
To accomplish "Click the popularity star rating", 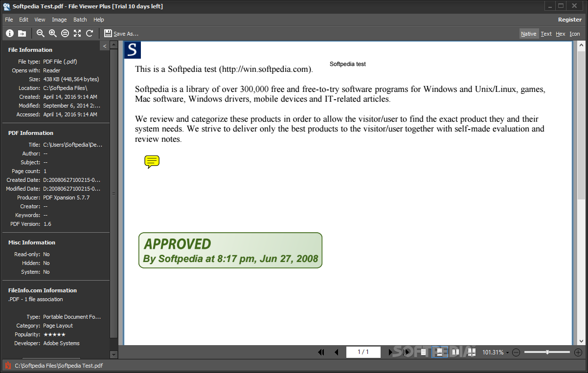I will coord(54,334).
